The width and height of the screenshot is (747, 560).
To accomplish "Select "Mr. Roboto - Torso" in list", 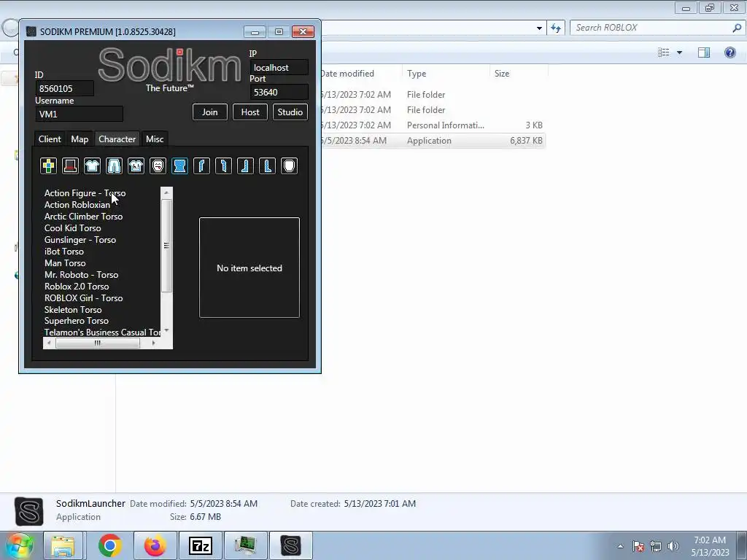I will tap(81, 275).
